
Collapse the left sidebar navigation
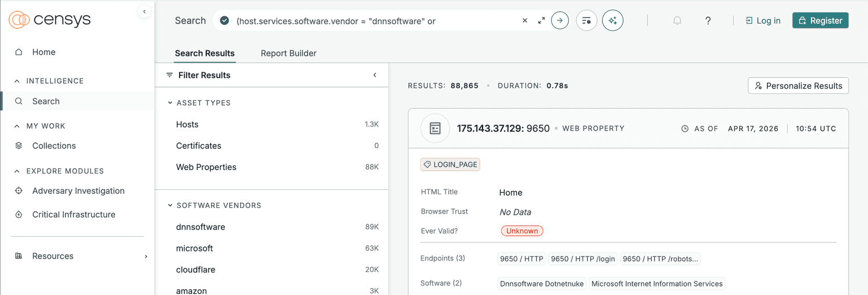pyautogui.click(x=144, y=11)
